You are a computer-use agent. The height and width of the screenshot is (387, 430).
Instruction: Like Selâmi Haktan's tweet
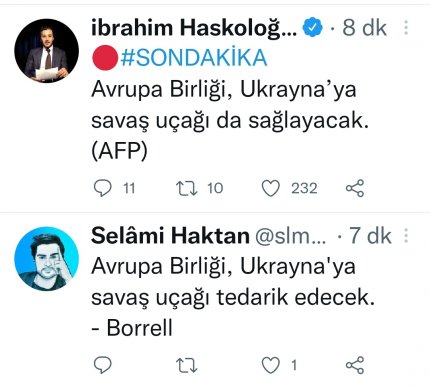point(270,365)
